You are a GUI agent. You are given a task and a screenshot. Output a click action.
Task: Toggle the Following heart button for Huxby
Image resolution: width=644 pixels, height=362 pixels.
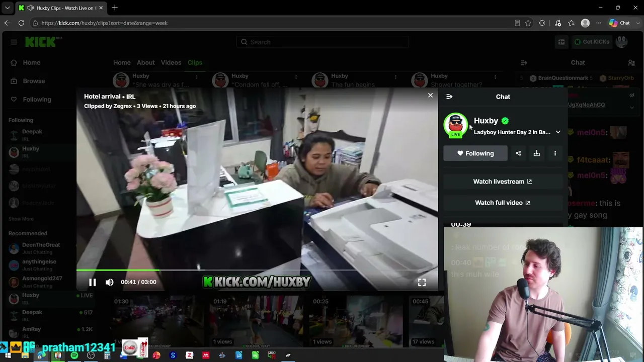(475, 153)
